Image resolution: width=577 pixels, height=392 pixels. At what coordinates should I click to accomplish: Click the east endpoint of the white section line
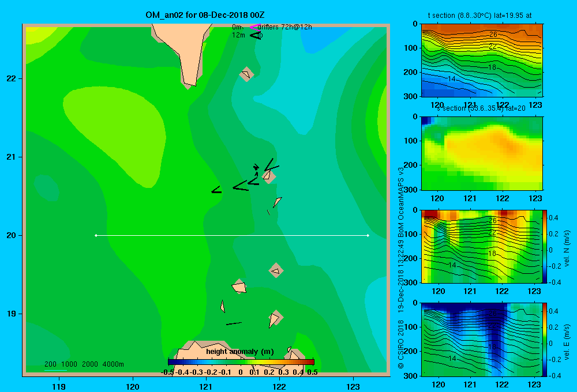coord(368,235)
